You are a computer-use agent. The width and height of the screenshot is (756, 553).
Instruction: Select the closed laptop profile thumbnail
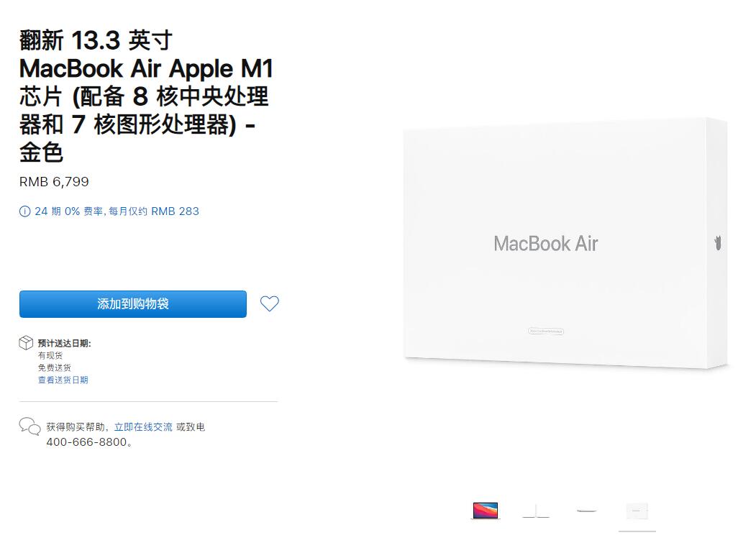coord(586,511)
